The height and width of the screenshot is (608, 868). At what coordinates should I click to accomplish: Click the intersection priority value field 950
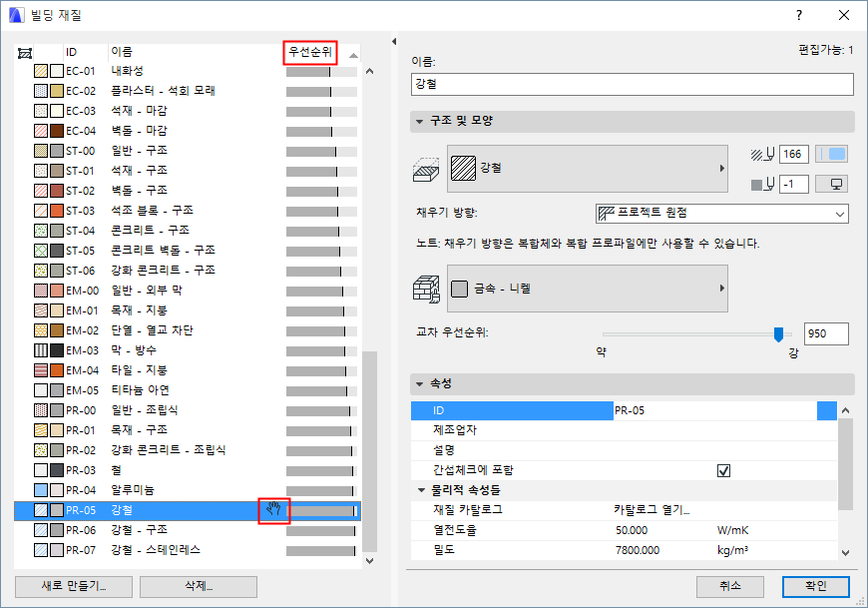pyautogui.click(x=826, y=333)
